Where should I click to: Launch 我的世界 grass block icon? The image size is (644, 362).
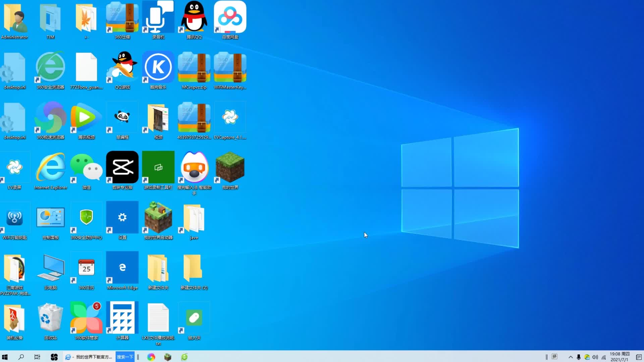click(x=230, y=171)
